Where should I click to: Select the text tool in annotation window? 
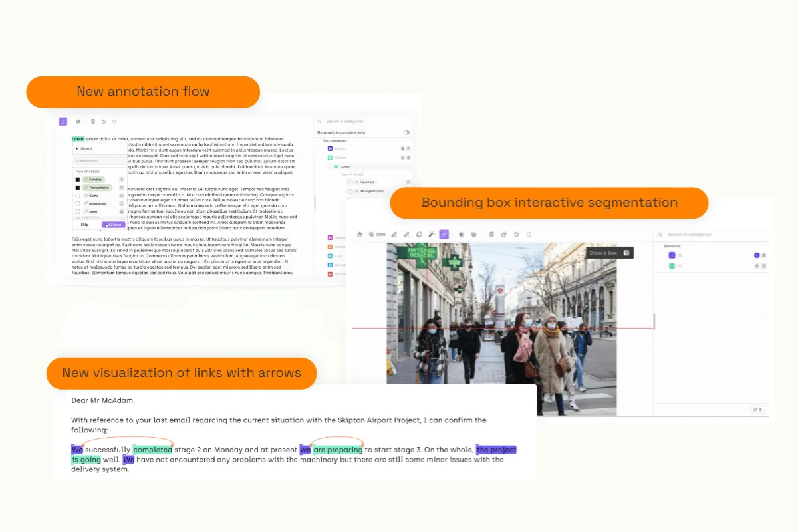[63, 122]
